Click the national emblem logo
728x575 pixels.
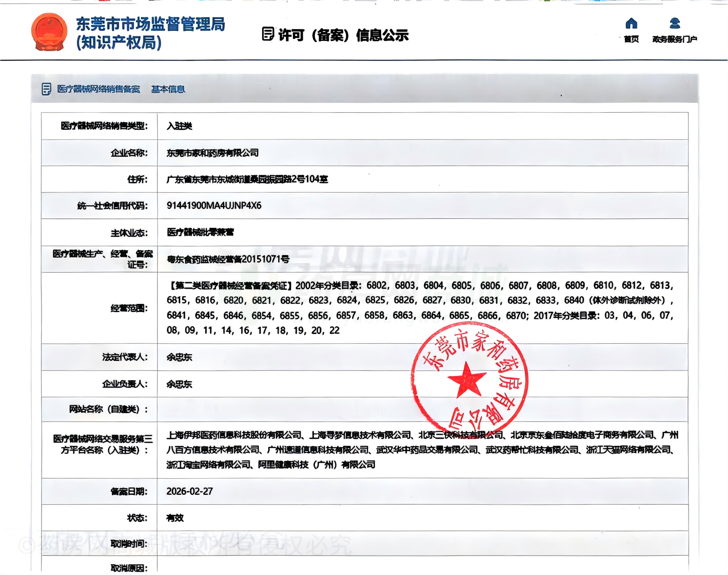pyautogui.click(x=49, y=32)
